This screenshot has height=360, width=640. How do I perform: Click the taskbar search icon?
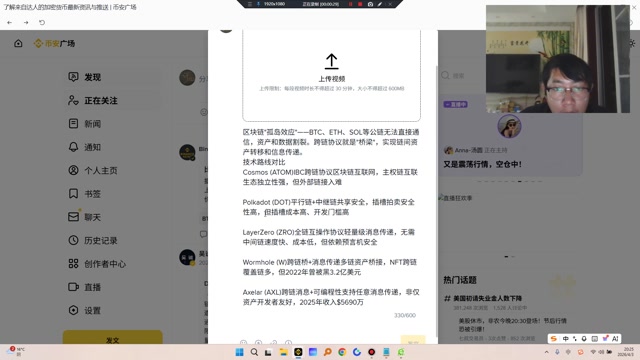(x=254, y=352)
